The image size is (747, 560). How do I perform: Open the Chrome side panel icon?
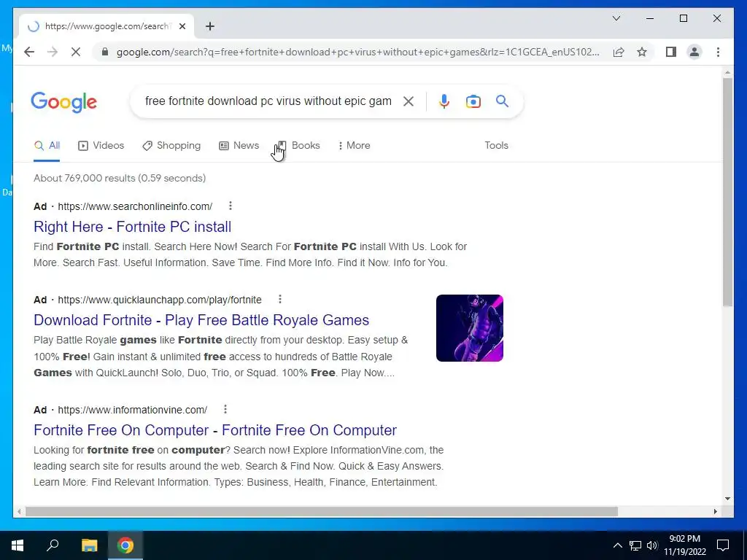(x=671, y=52)
